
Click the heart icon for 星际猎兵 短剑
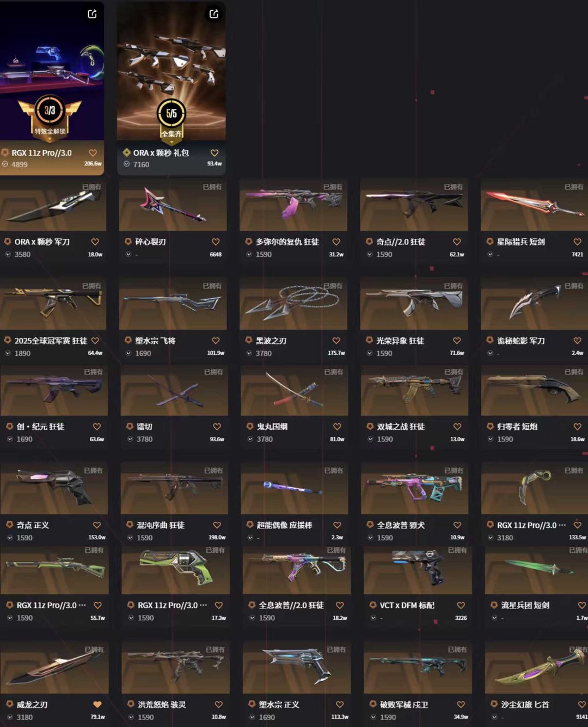coord(577,242)
